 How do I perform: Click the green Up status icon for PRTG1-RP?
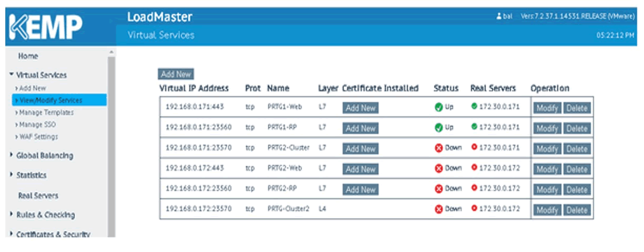[438, 128]
